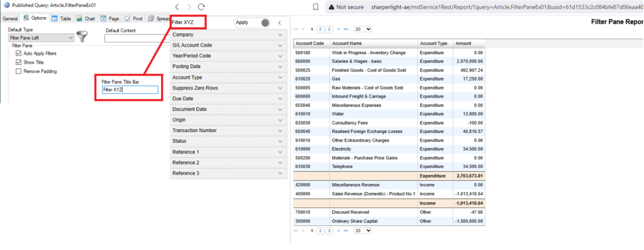
Task: Reload the page with the refresh icon
Action: (x=201, y=7)
